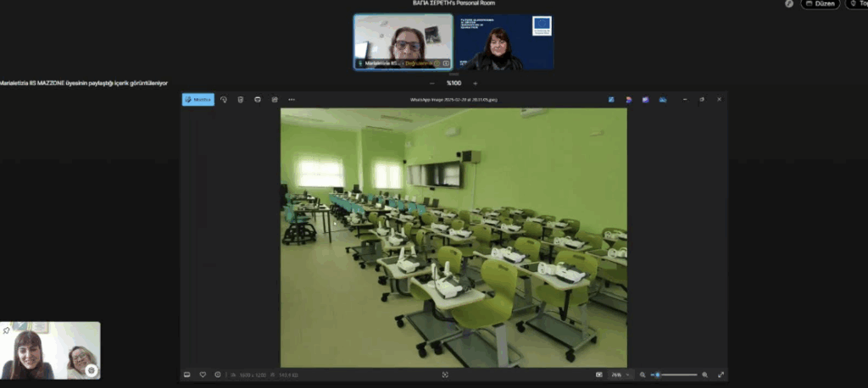Viewport: 868px width, 388px height.
Task: Mark the photo as favorite with heart icon
Action: tap(203, 374)
